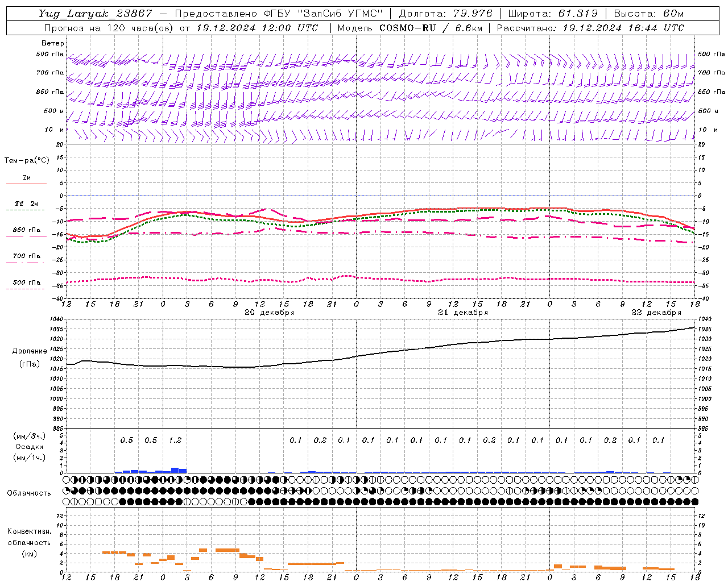The height and width of the screenshot is (582, 728).
Task: Click the 10 м wind level label on left
Action: [x=55, y=130]
